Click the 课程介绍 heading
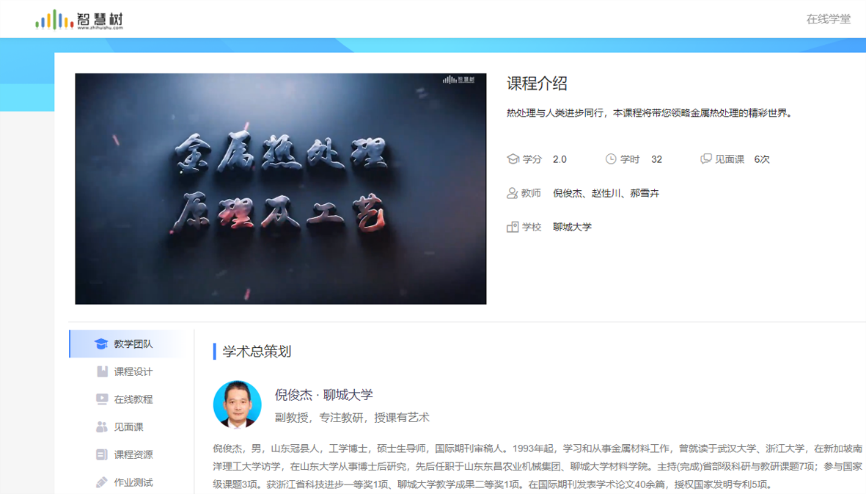Screen dimensions: 866x494 click(537, 83)
